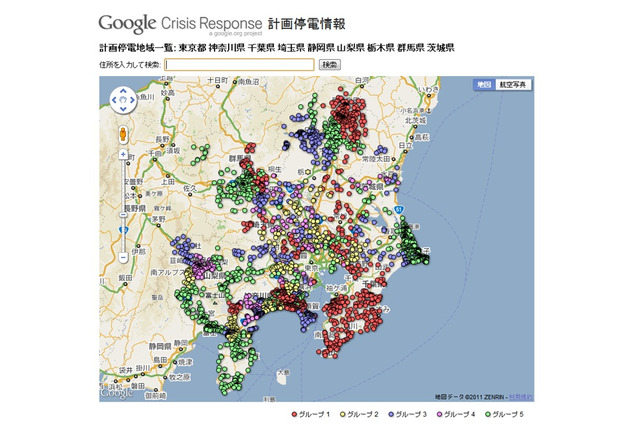Open the 千葉県 outage area link
Viewport: 640px width, 426px height.
[261, 48]
